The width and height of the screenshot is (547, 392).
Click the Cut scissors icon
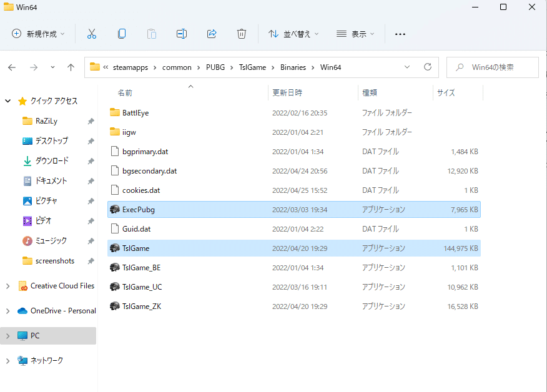(91, 34)
